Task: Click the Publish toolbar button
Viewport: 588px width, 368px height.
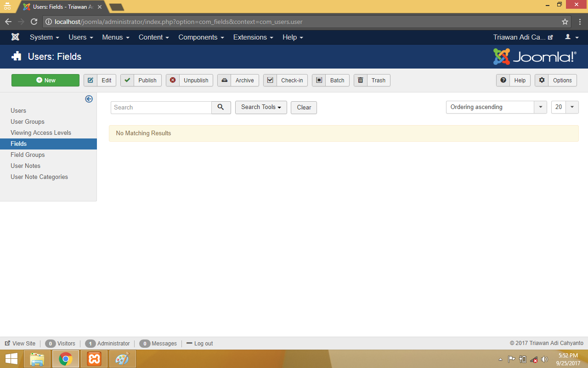Action: tap(141, 80)
